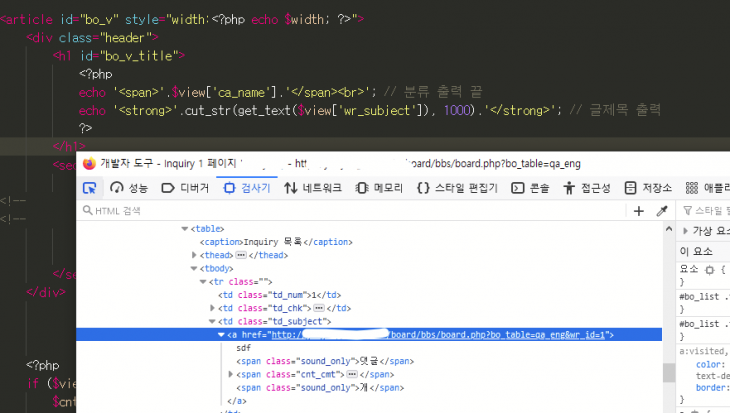Viewport: 730px width, 413px height.
Task: Select the sdf text node
Action: click(243, 348)
